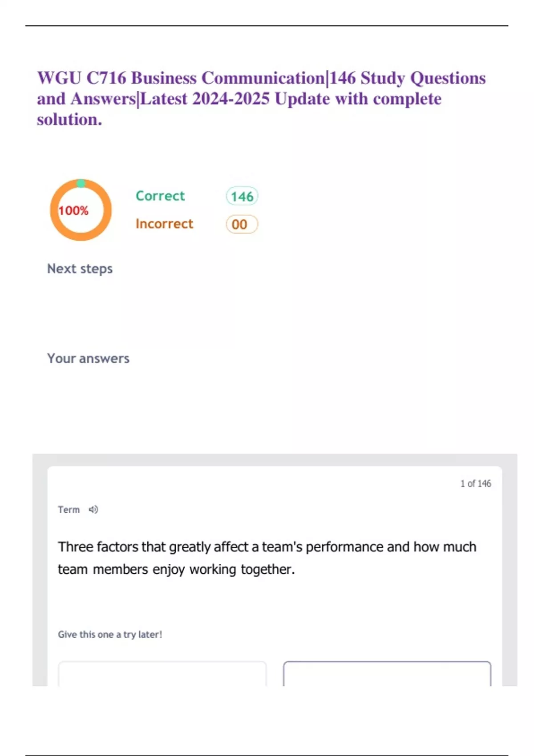Screen dimensions: 534x756
Task: Open the Next steps section heading
Action: coord(80,269)
